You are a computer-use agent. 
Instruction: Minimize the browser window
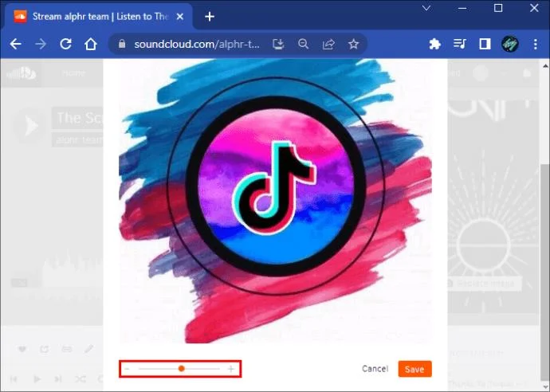[x=462, y=8]
